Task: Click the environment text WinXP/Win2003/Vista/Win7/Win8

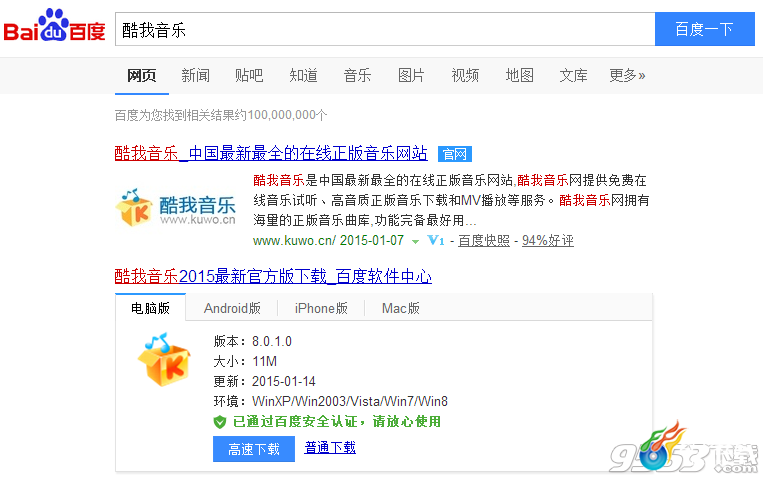Action: (x=350, y=401)
